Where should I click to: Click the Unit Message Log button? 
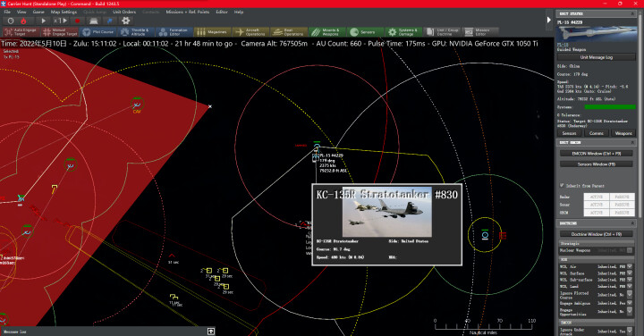[x=597, y=57]
